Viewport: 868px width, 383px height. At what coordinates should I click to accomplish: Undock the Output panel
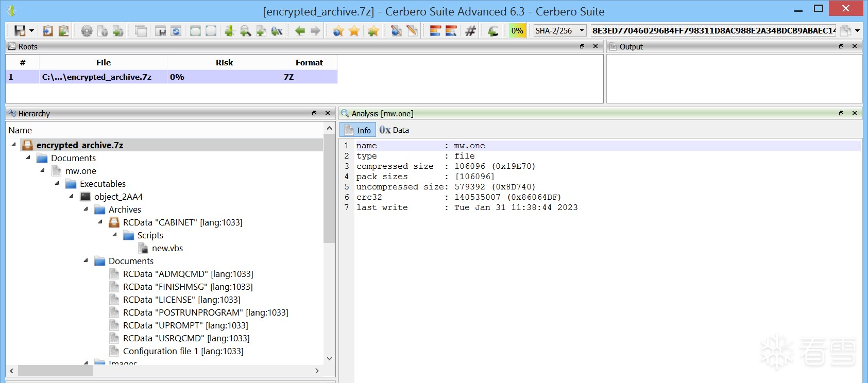[x=841, y=46]
